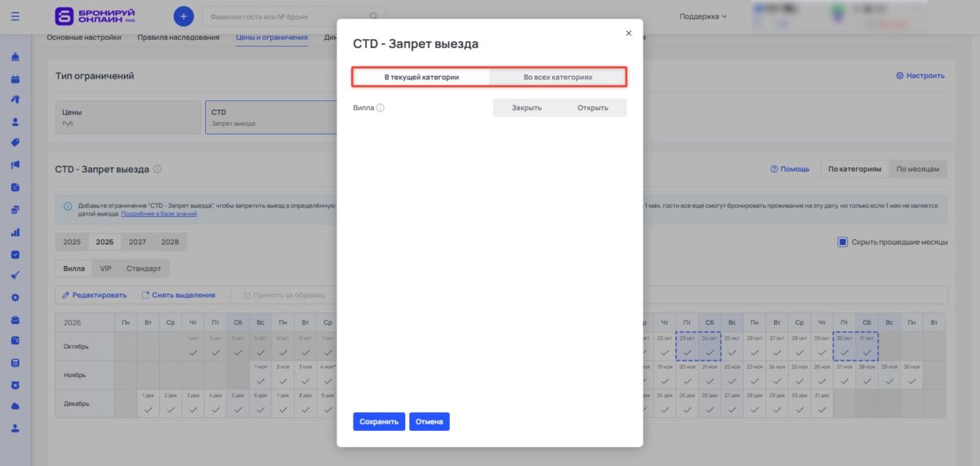980x466 pixels.
Task: Switch view to По категориям
Action: [854, 169]
